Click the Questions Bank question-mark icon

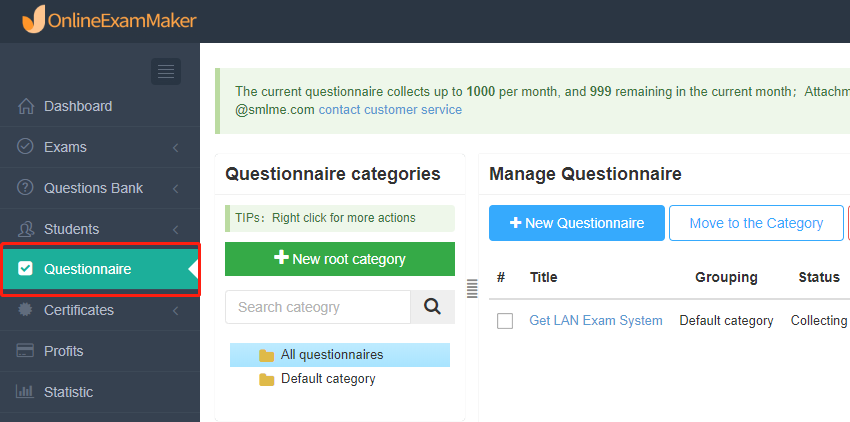coord(25,187)
